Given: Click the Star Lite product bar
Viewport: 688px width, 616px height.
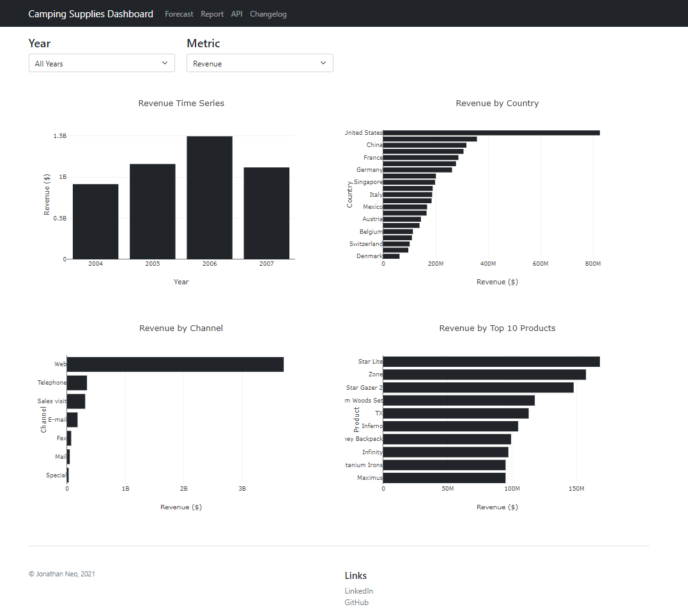Looking at the screenshot, I should pyautogui.click(x=491, y=361).
